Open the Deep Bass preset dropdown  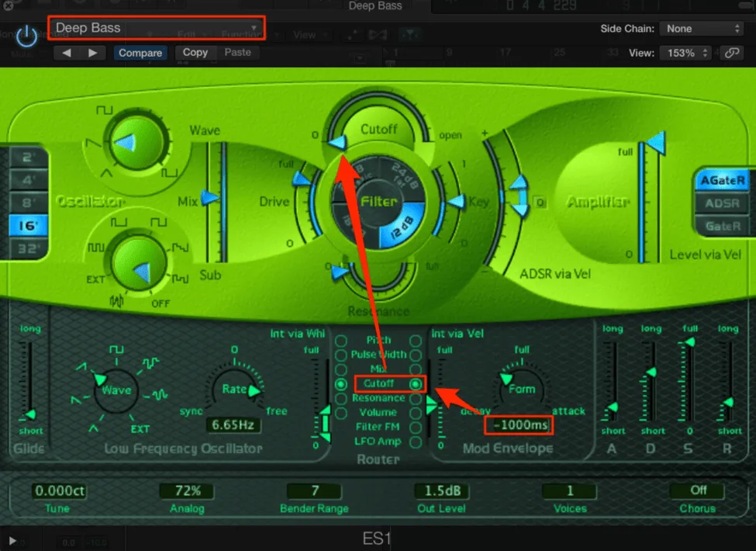[156, 28]
